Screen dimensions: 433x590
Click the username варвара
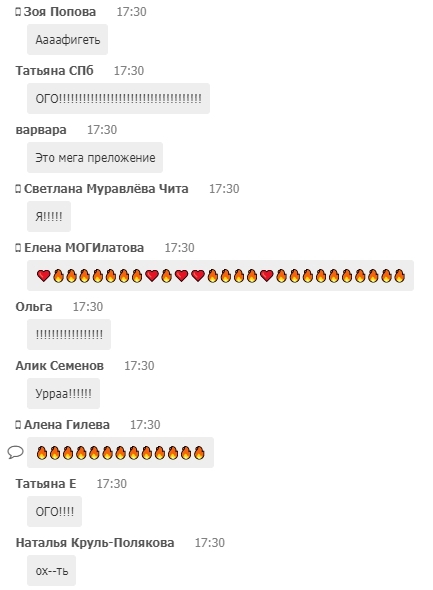point(41,130)
